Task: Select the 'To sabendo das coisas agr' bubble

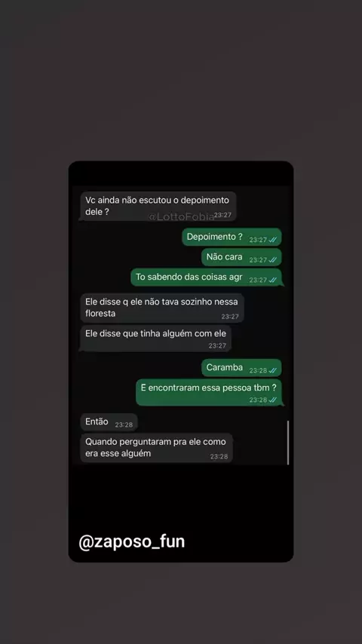Action: pos(207,278)
